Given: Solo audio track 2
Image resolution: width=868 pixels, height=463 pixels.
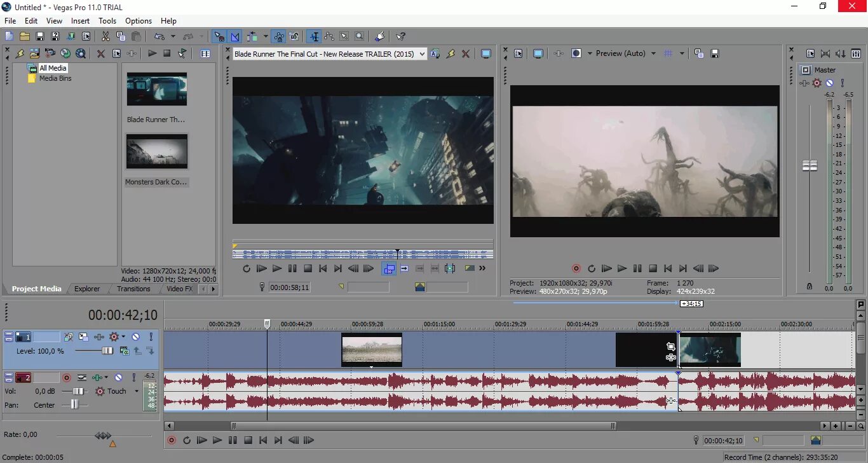Looking at the screenshot, I should coord(133,377).
